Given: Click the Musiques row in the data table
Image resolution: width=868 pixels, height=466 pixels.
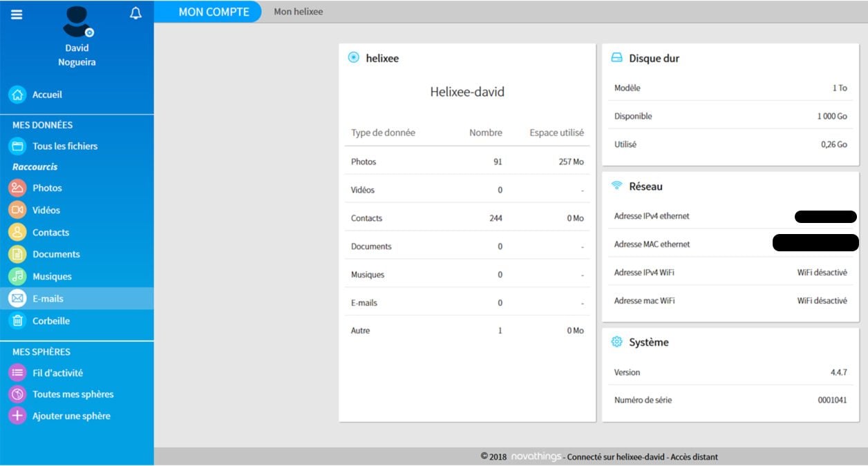Looking at the screenshot, I should (x=467, y=275).
